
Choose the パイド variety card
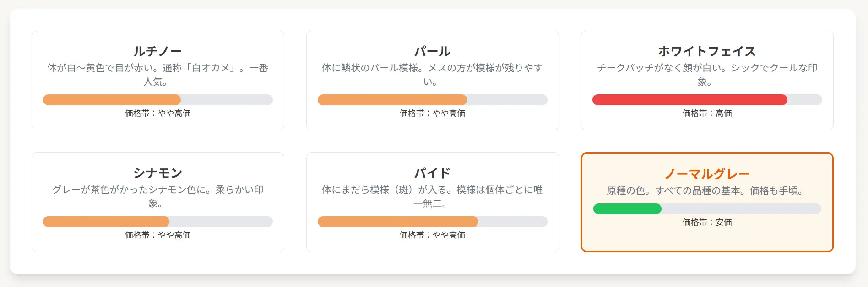coord(433,202)
